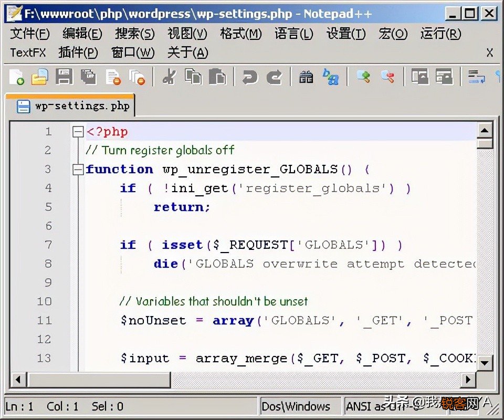Screen dimensions: 504x420
Task: Click the 'Ln : 1' status bar entry
Action: click(19, 407)
